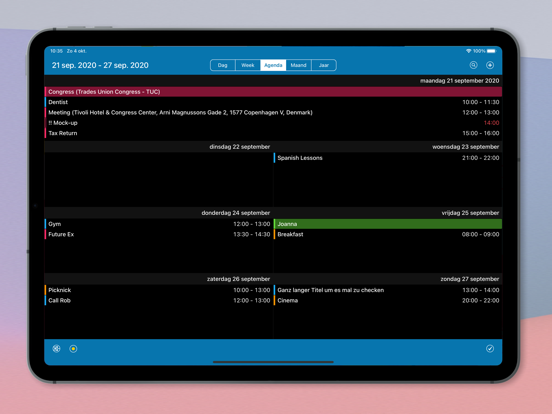This screenshot has width=552, height=414.
Task: Switch to Maand view tab
Action: (299, 65)
